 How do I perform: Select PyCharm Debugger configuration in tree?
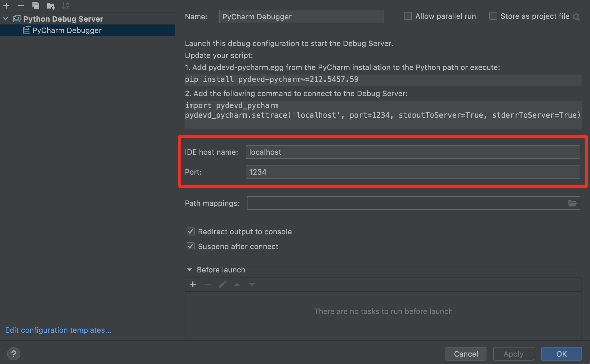[67, 30]
